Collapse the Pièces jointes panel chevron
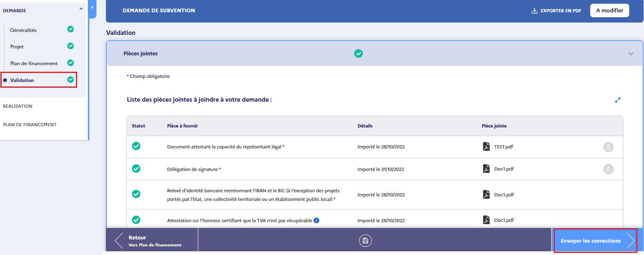Screen dimensions: 644x255 [x=631, y=54]
